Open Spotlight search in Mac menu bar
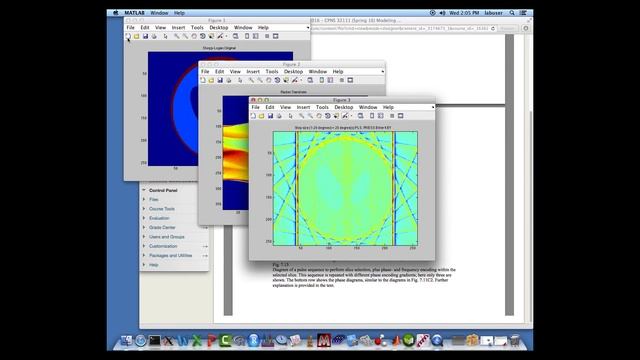 pos(512,13)
